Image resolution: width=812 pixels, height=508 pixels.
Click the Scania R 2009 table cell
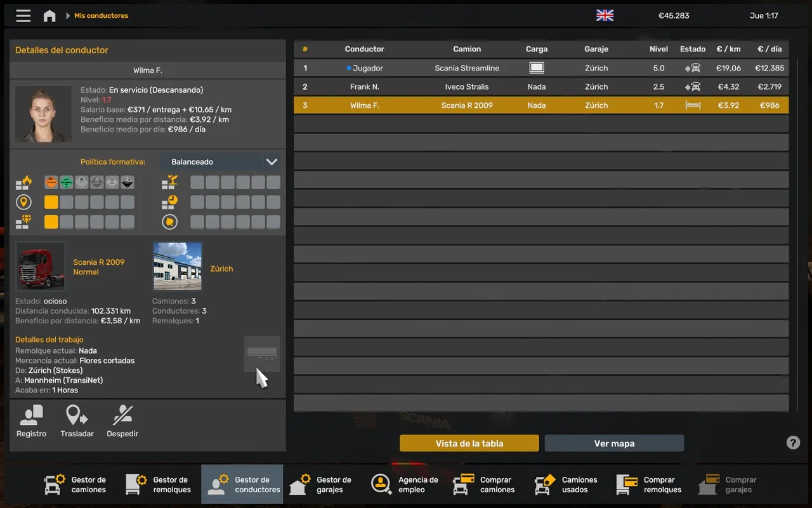[467, 105]
